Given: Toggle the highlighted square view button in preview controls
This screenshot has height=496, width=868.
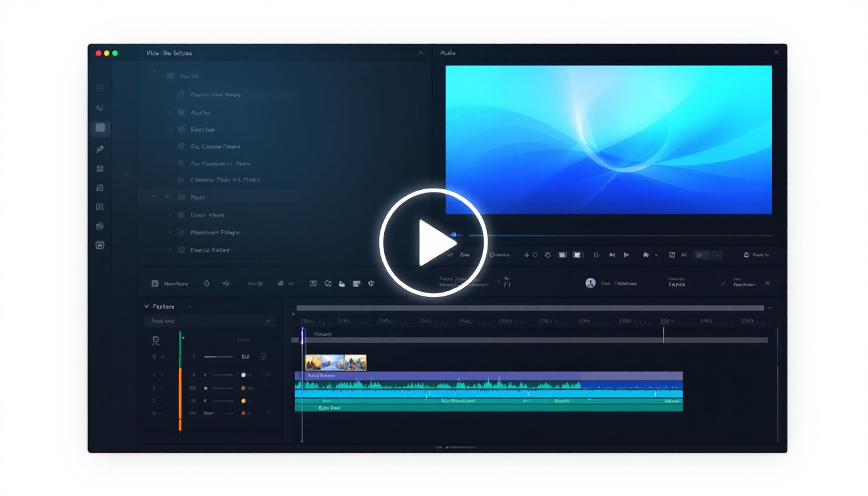Looking at the screenshot, I should coord(577,255).
